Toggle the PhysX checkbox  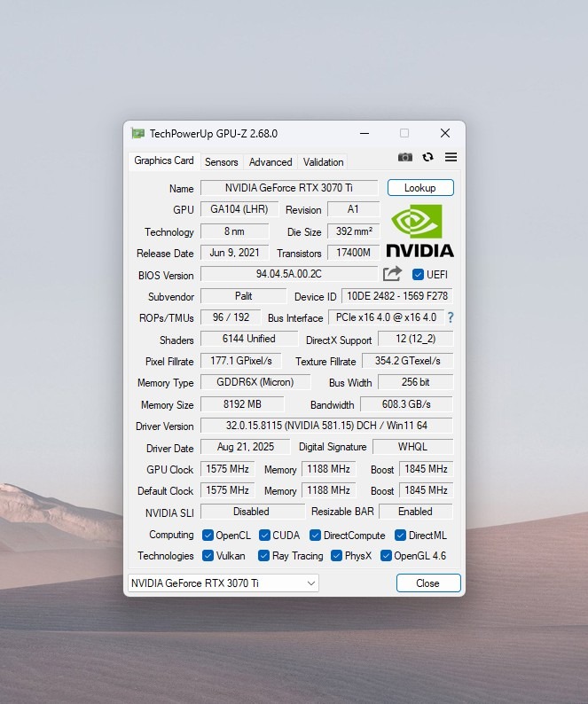click(336, 556)
